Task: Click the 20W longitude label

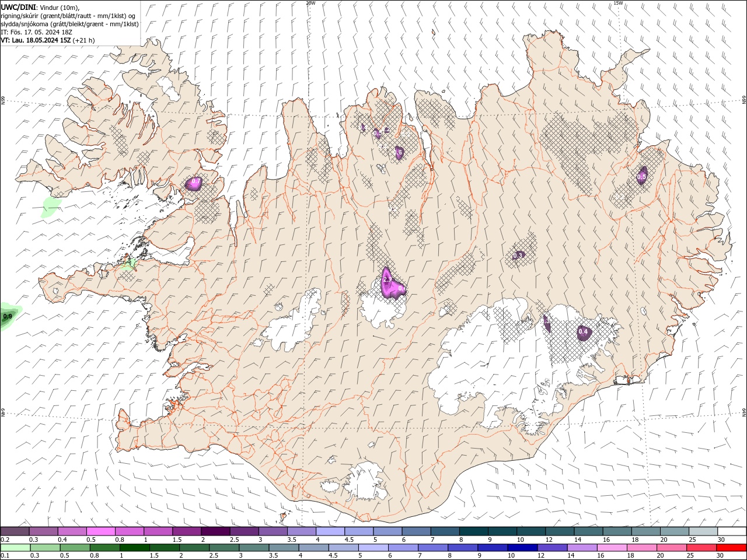Action: (310, 3)
